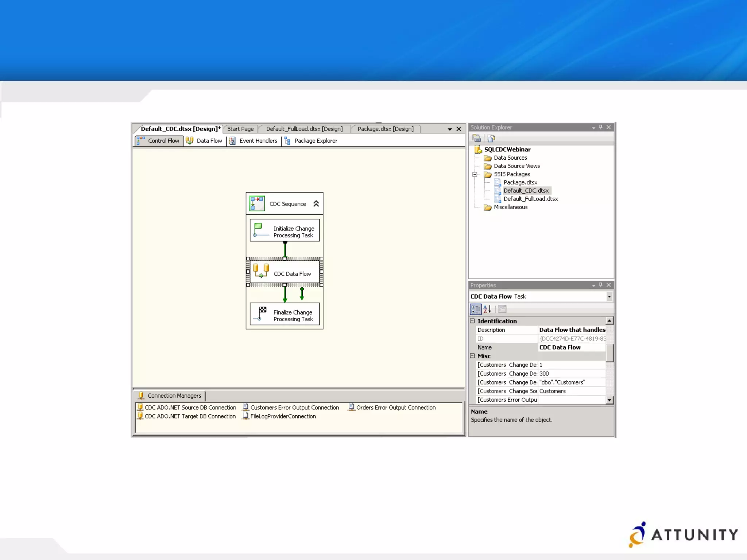Click the "dbo"."Customers" property value

click(572, 382)
